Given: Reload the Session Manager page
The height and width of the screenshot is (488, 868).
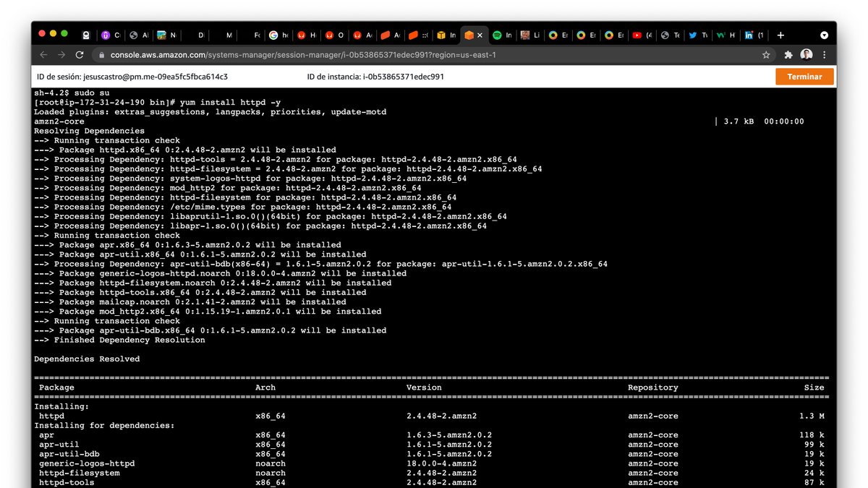Looking at the screenshot, I should 80,55.
